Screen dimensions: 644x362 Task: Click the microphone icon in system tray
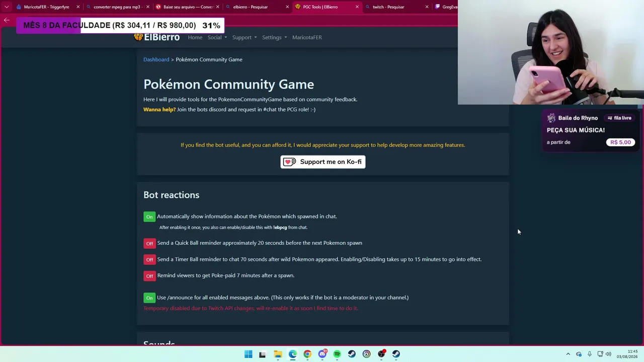coord(590,354)
